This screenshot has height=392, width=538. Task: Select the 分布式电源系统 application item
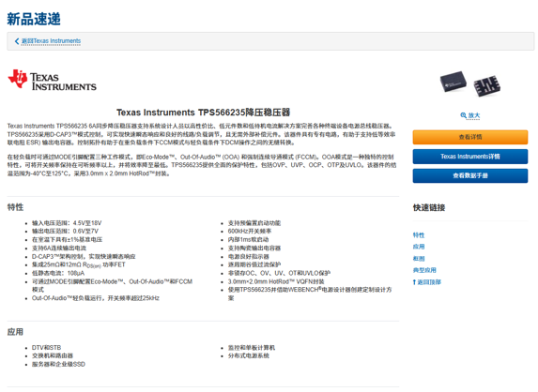click(x=249, y=355)
